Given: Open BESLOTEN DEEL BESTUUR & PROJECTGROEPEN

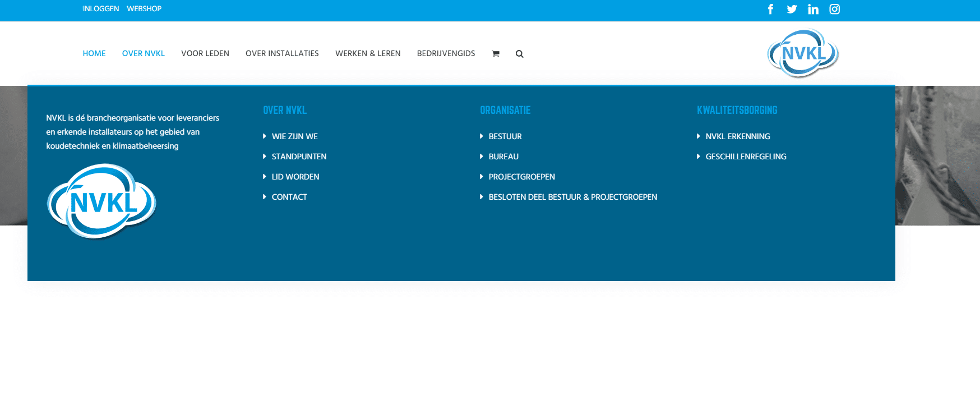Looking at the screenshot, I should click(573, 197).
